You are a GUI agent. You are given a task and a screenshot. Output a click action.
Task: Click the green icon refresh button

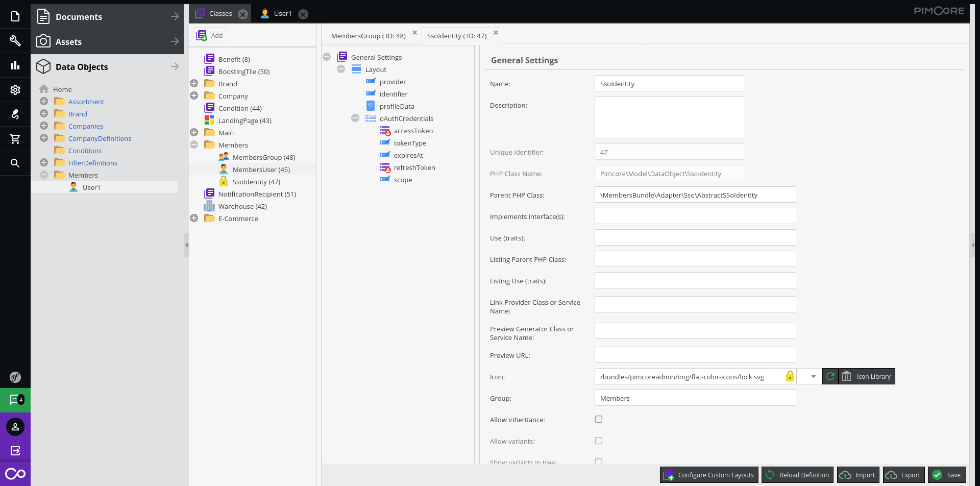point(830,376)
